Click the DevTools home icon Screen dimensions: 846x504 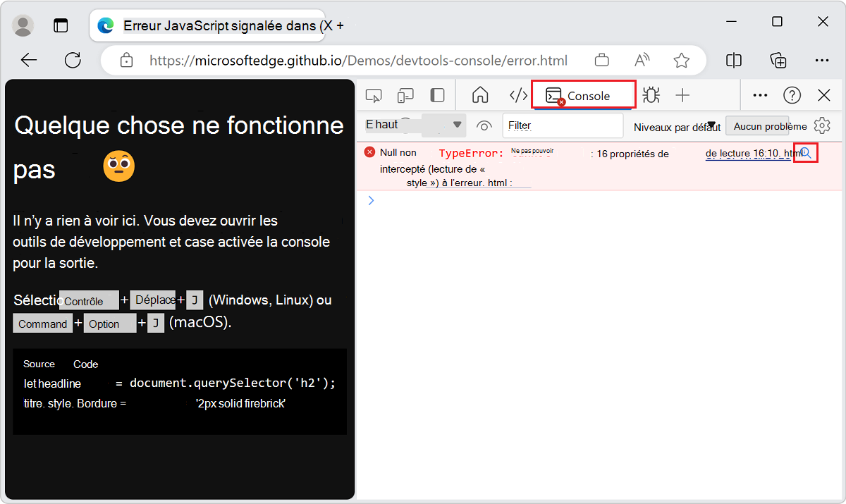click(479, 94)
